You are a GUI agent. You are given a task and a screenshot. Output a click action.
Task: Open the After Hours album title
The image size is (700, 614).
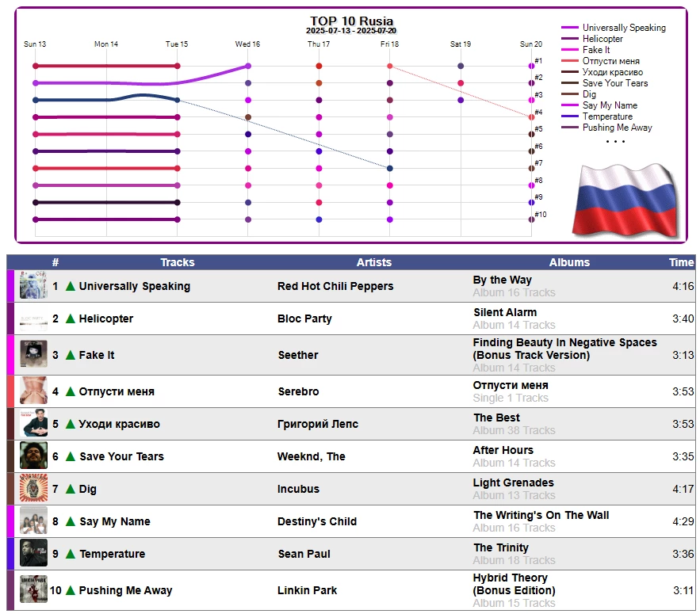(503, 450)
